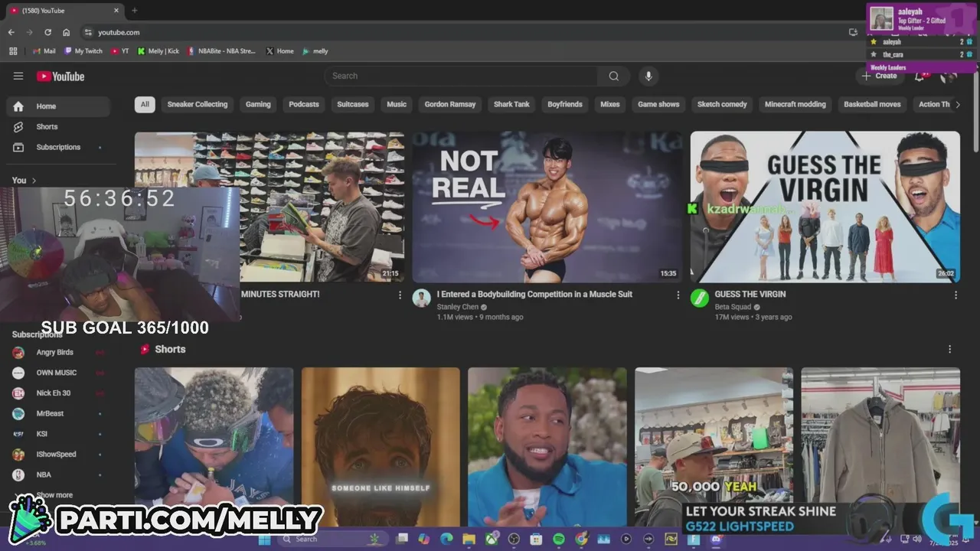The image size is (980, 551).
Task: Open Spotify from the taskbar
Action: point(558,539)
